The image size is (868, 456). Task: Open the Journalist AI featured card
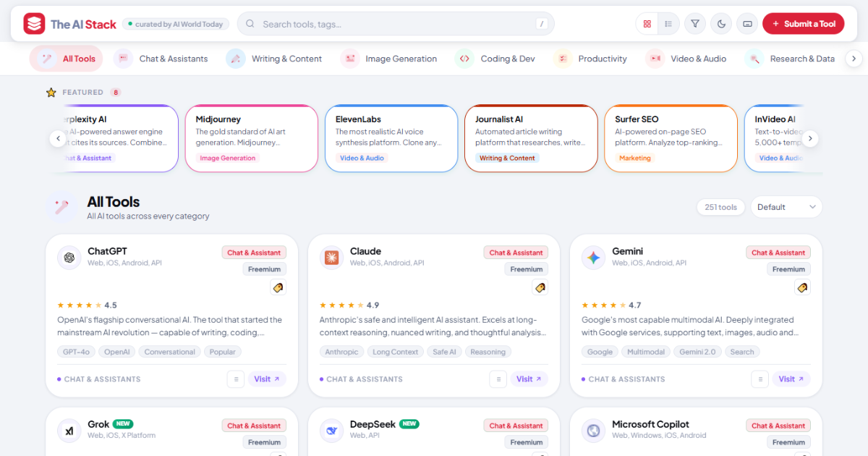pos(531,138)
